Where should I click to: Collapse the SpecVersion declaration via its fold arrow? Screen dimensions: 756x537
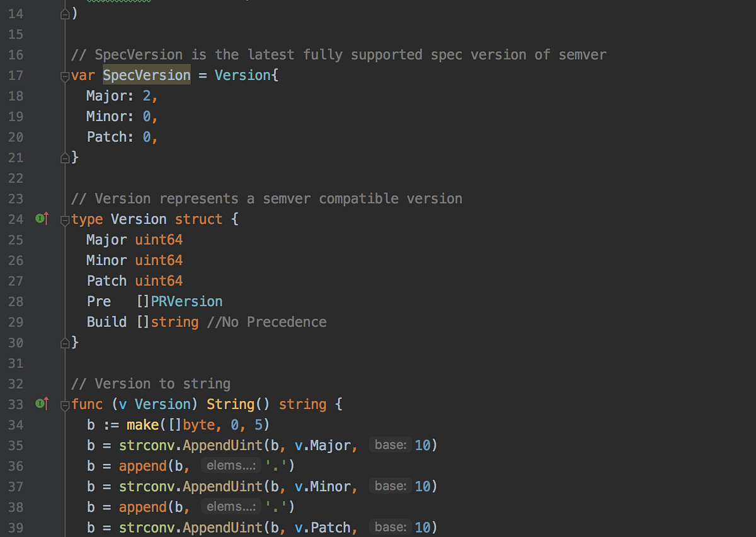(x=64, y=76)
